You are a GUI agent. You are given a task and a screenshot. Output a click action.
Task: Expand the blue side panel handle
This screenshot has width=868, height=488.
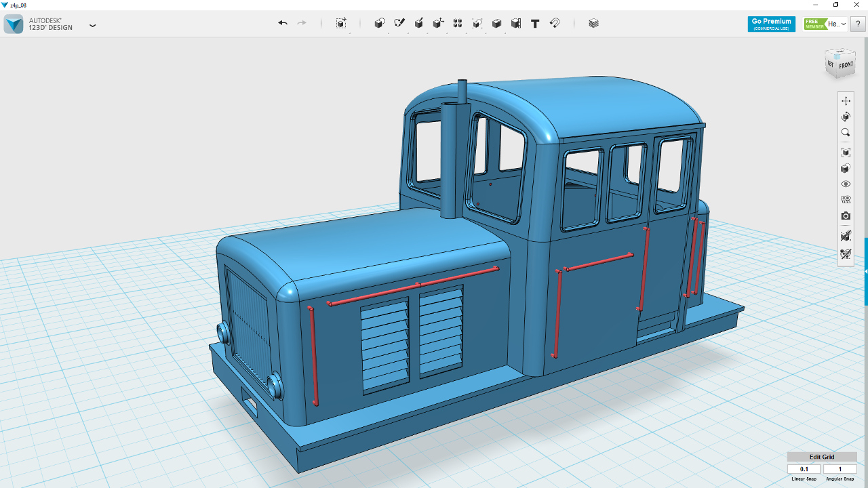click(866, 271)
